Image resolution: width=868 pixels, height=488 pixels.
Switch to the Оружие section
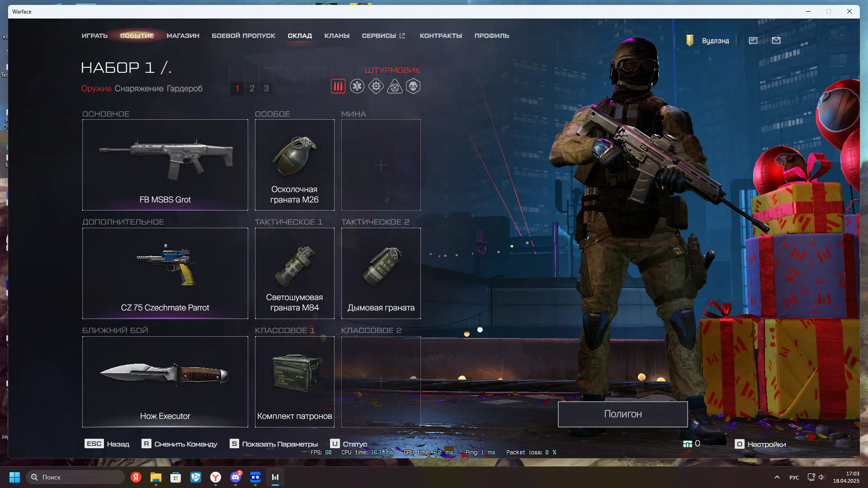coord(96,89)
